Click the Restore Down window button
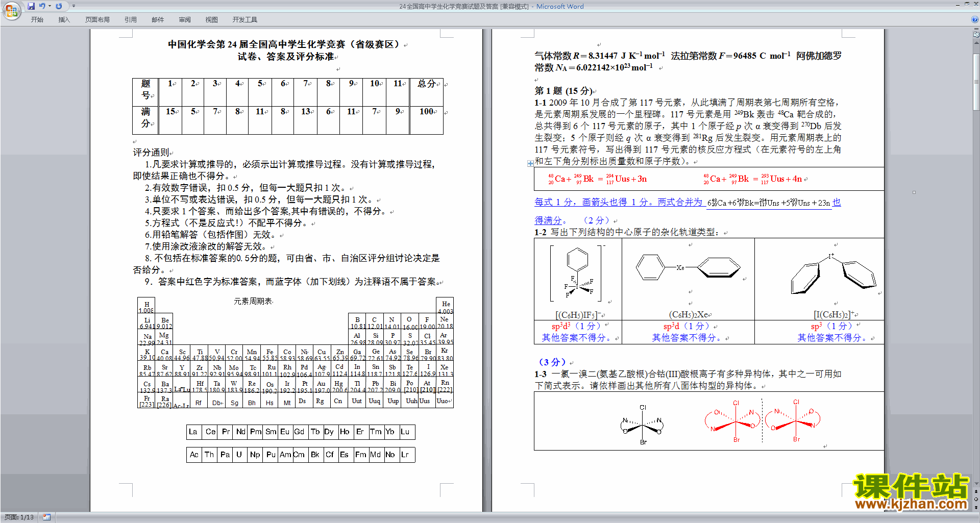The width and height of the screenshot is (980, 523). (x=967, y=4)
